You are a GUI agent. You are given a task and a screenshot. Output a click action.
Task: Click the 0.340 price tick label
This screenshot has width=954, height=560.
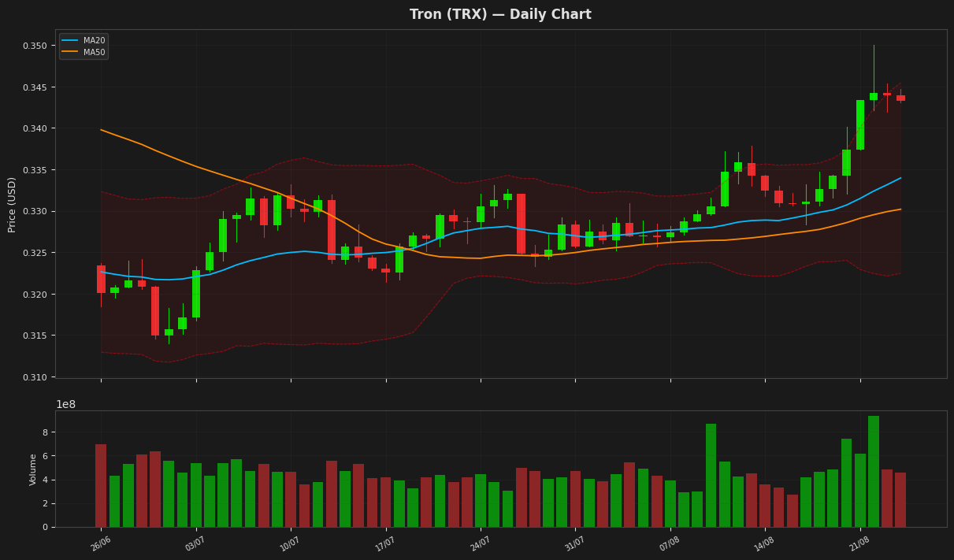[34, 128]
